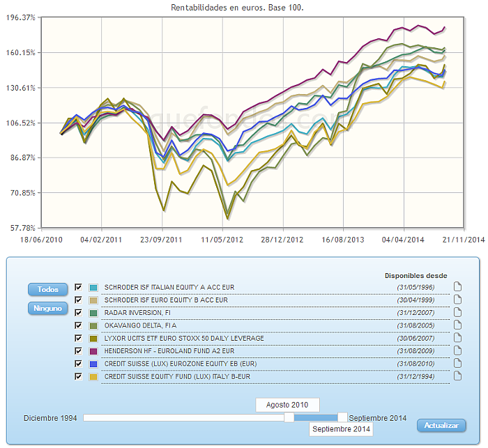This screenshot has height=448, width=488.
Task: Uncheck Credit Suisse Equity Fund Italy B-EUR
Action: 78,376
